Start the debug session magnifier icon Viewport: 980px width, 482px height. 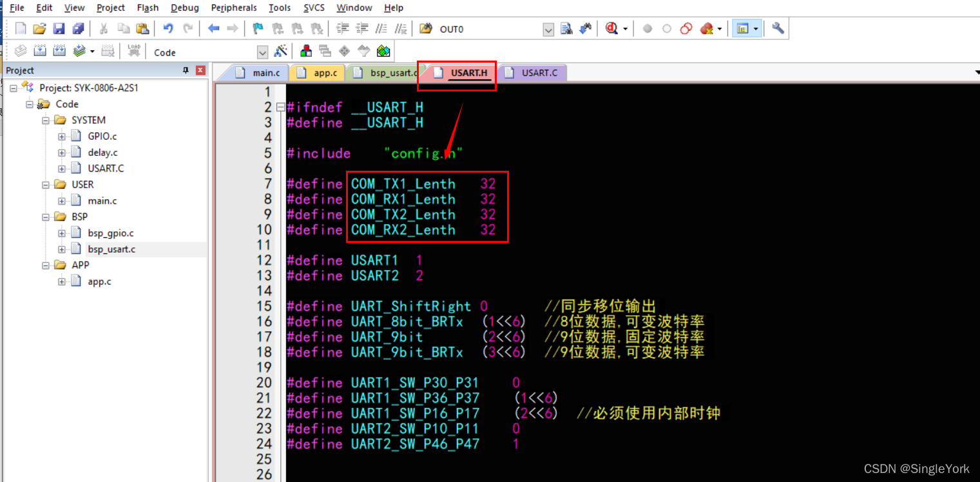click(x=611, y=28)
